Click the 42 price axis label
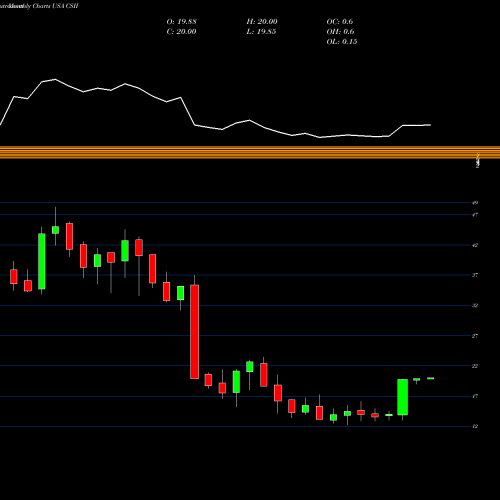500x500 pixels. point(475,245)
